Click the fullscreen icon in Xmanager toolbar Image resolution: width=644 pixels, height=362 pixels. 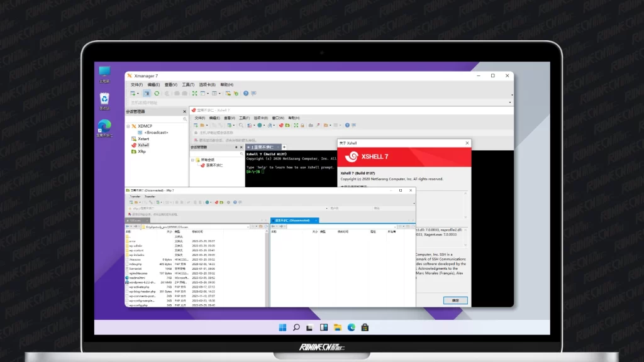pyautogui.click(x=194, y=94)
